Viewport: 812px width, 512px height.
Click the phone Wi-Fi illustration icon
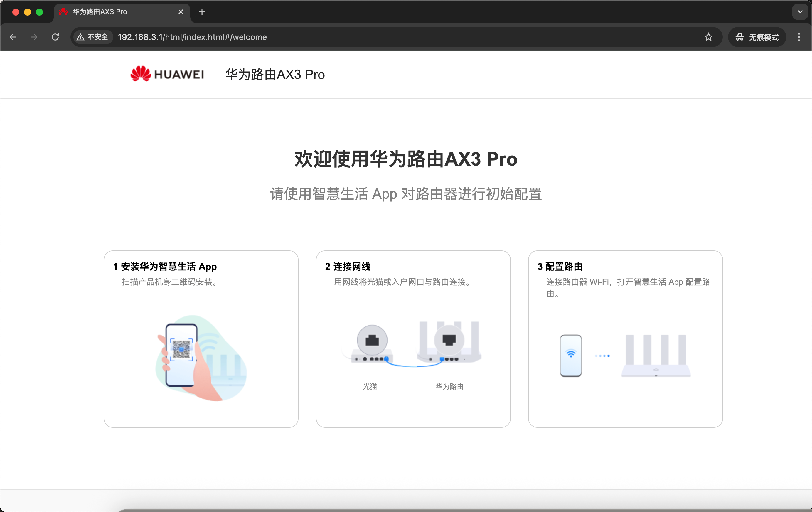click(x=571, y=356)
